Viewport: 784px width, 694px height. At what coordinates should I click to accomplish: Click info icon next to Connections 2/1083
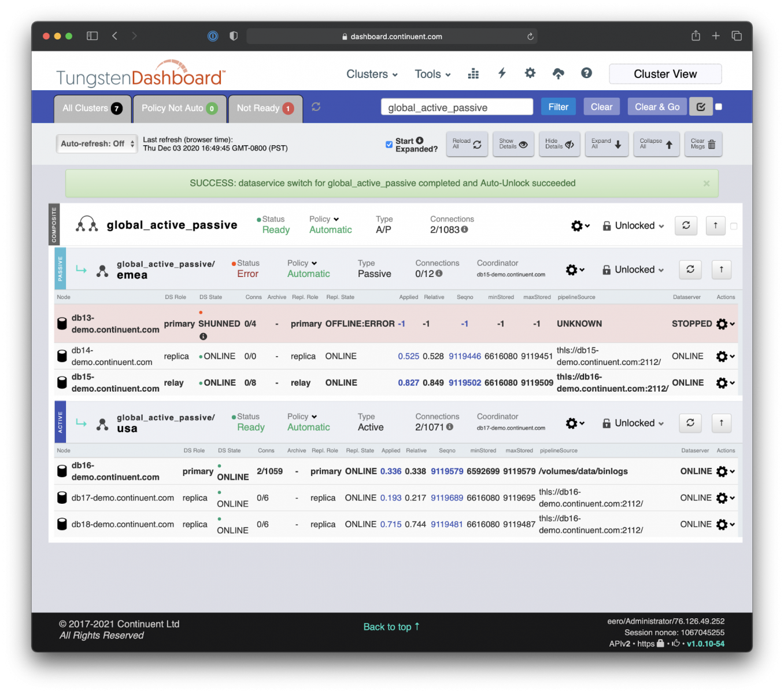(x=464, y=230)
